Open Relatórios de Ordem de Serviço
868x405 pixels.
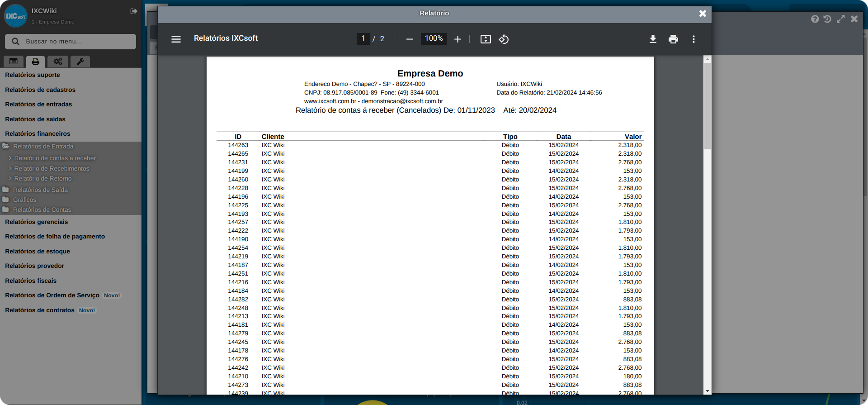pos(52,295)
